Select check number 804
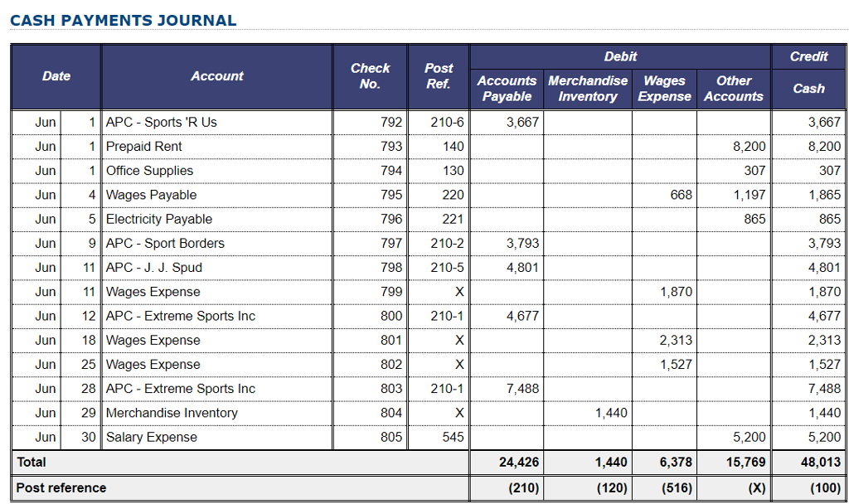Image resolution: width=849 pixels, height=504 pixels. [391, 413]
